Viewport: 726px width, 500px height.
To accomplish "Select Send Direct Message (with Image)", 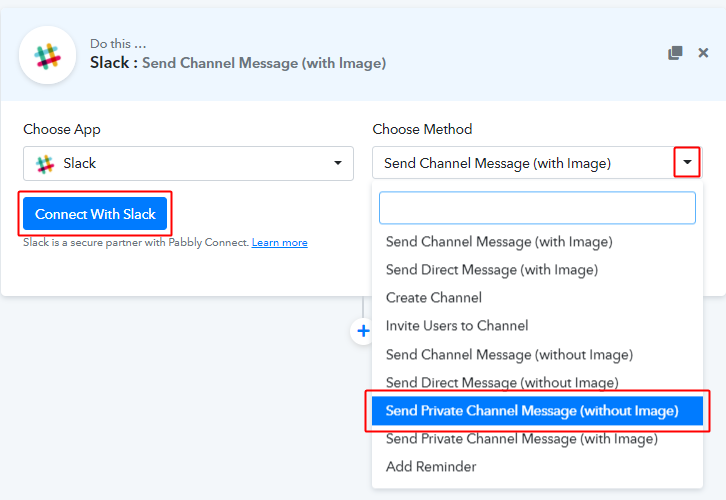I will 537,270.
